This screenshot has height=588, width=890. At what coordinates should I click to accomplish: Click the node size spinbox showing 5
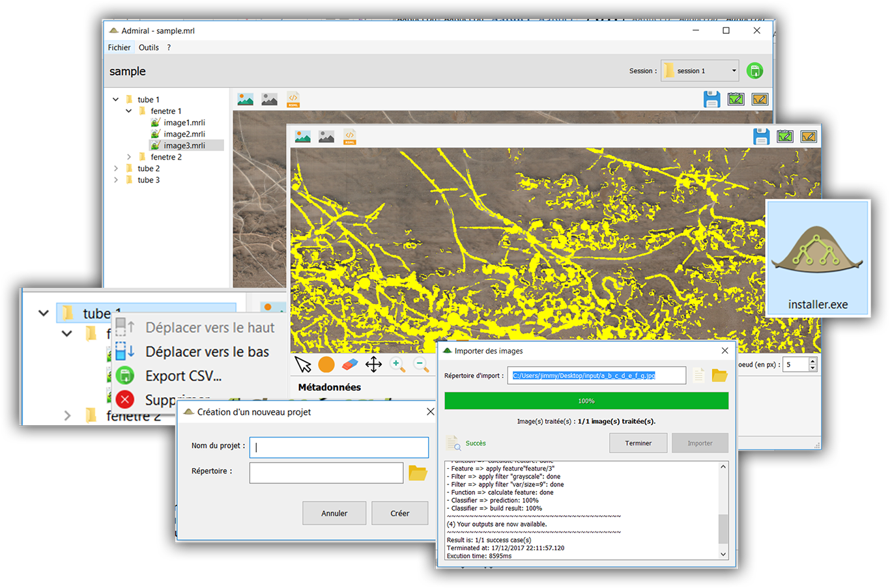click(799, 365)
